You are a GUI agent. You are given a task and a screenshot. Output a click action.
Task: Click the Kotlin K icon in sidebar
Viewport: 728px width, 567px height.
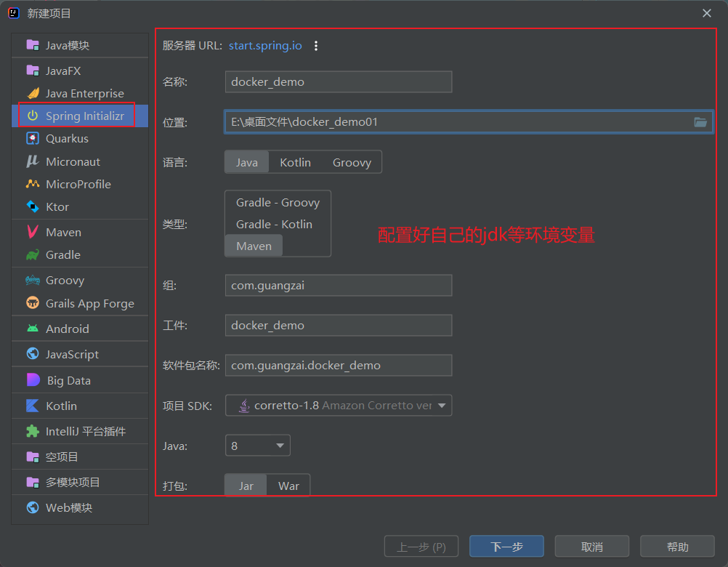[x=33, y=406]
